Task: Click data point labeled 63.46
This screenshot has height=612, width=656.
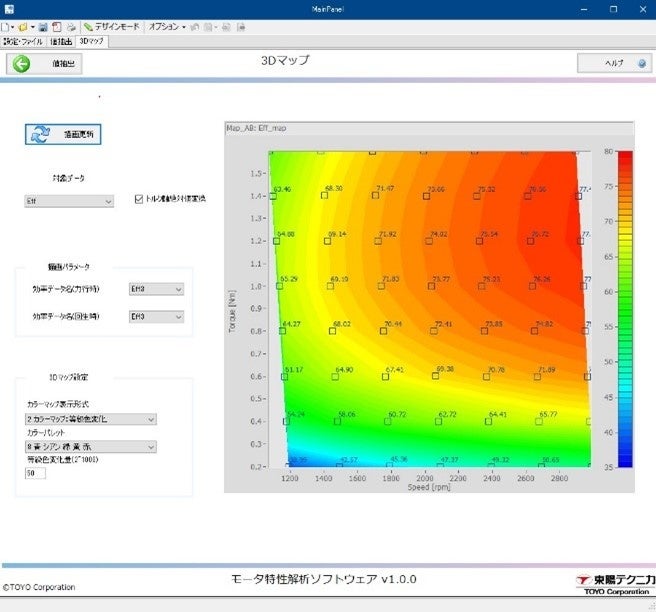Action: 273,196
